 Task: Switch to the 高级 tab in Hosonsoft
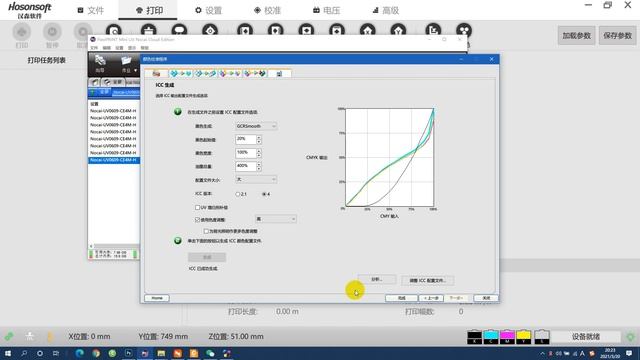pos(386,10)
